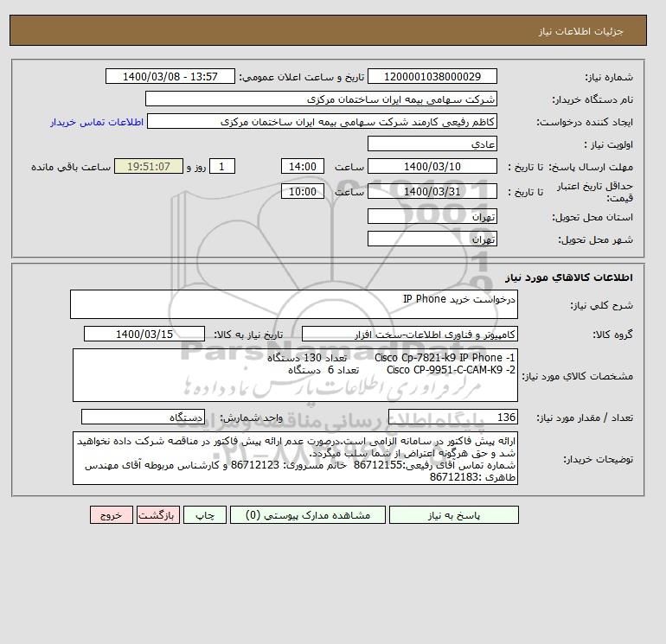This screenshot has height=644, width=666.
Task: Click the countdown timer 19:51:07
Action: point(149,167)
